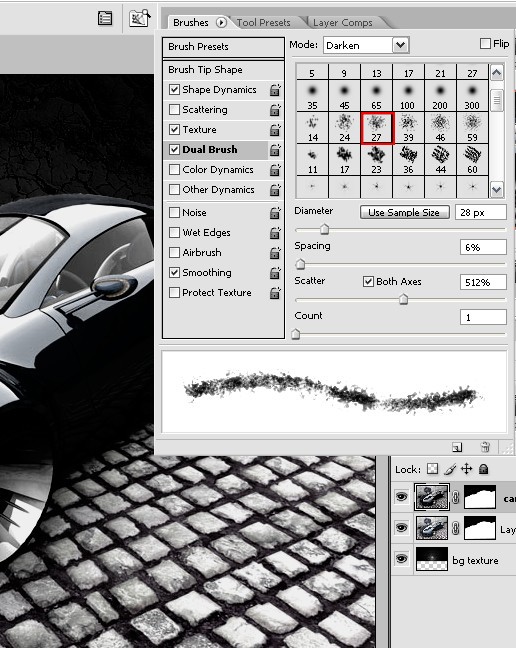Click the lock icon beside Dual Brush

(275, 150)
